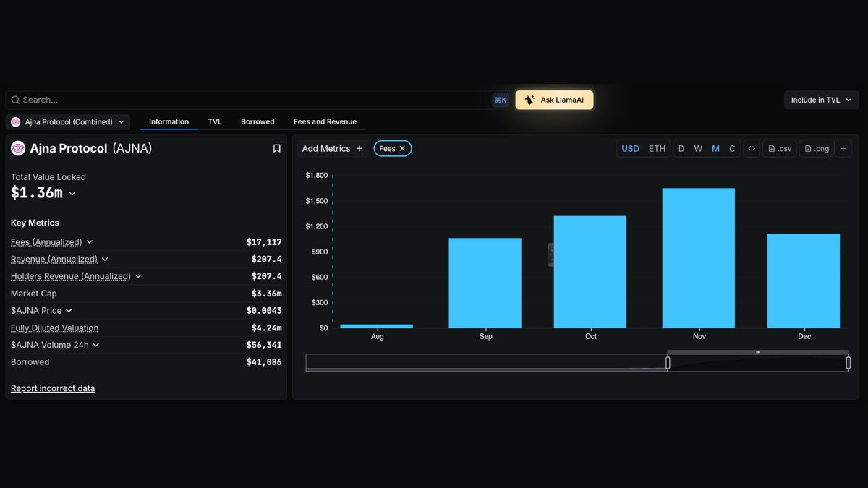
Task: Open the Borrowed tab
Action: [x=258, y=121]
